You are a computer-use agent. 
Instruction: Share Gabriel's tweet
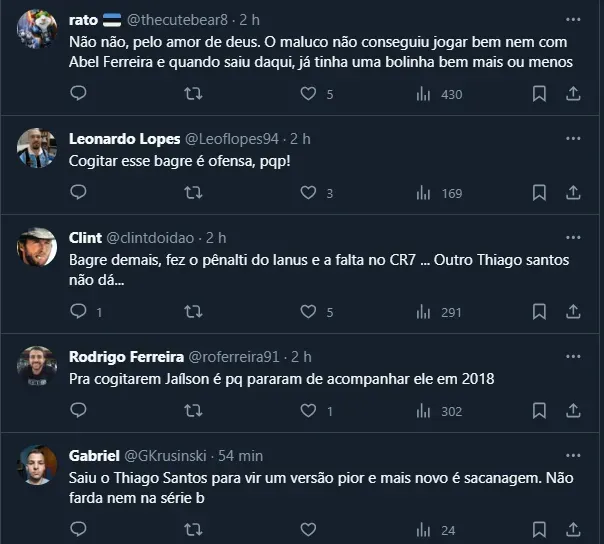point(573,530)
